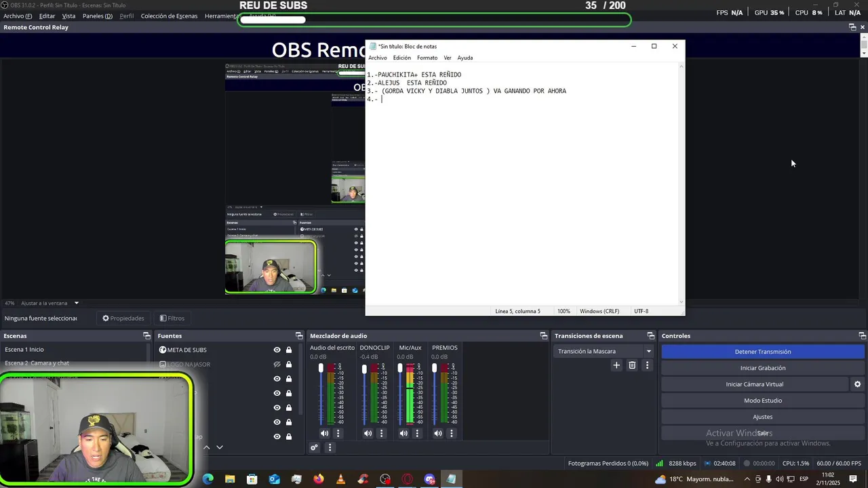Image resolution: width=868 pixels, height=488 pixels.
Task: Click Iniciar Cámara Virtual button
Action: tap(755, 384)
